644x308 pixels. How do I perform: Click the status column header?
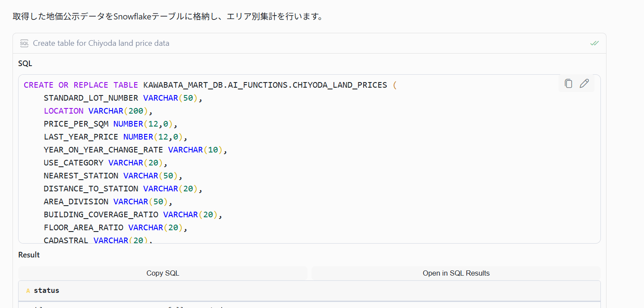pyautogui.click(x=309, y=291)
